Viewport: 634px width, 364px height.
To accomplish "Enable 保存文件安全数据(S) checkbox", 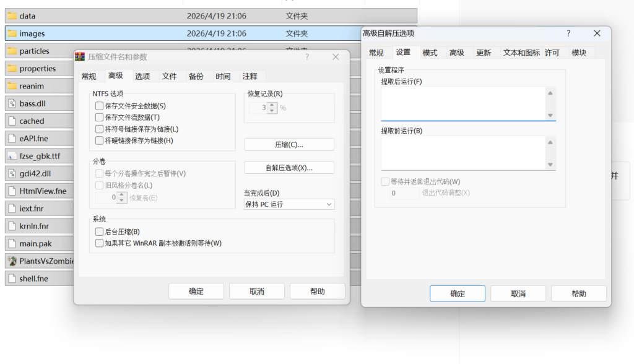I will [99, 106].
